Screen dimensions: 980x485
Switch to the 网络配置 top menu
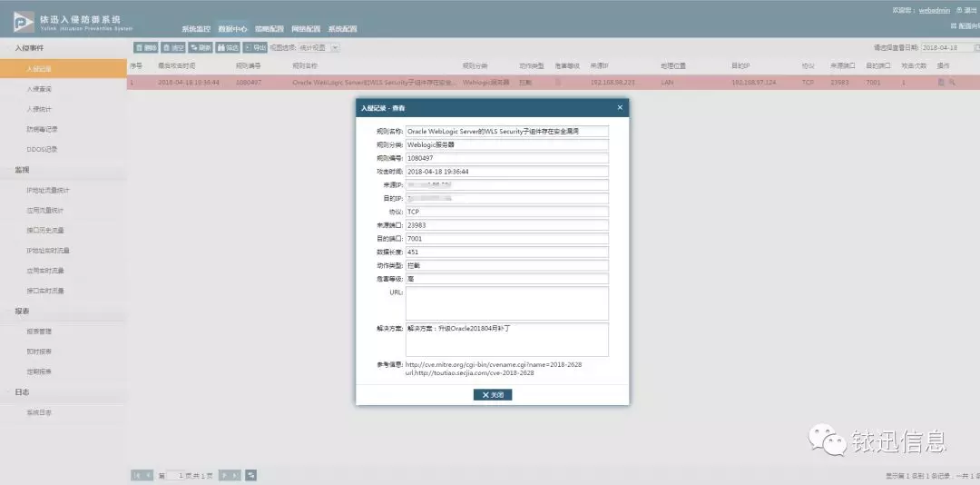coord(306,29)
